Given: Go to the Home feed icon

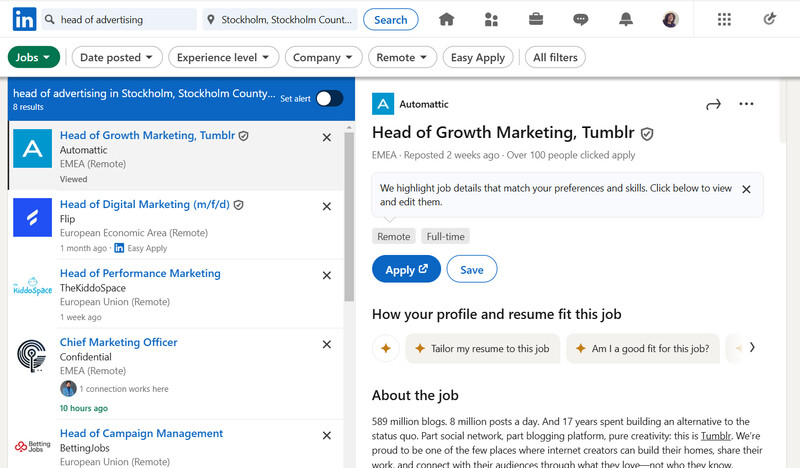Looking at the screenshot, I should tap(446, 19).
